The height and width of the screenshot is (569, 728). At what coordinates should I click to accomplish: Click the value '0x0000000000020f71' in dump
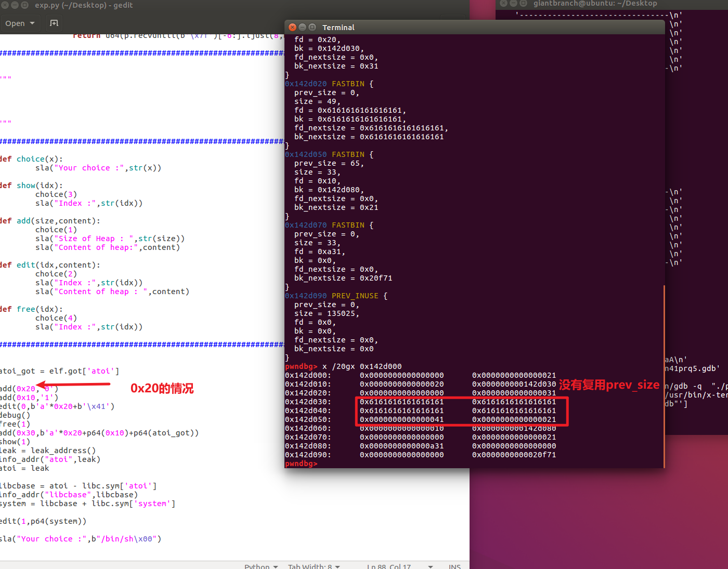514,455
